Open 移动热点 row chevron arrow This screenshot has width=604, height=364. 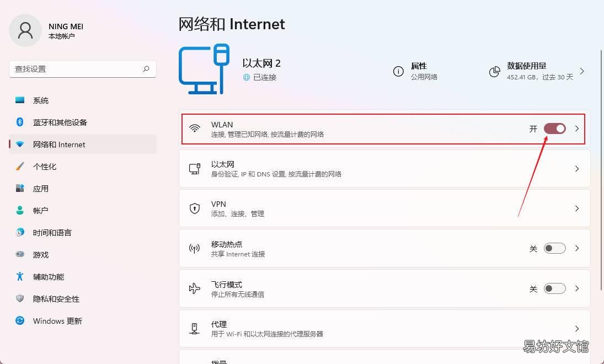(x=577, y=248)
